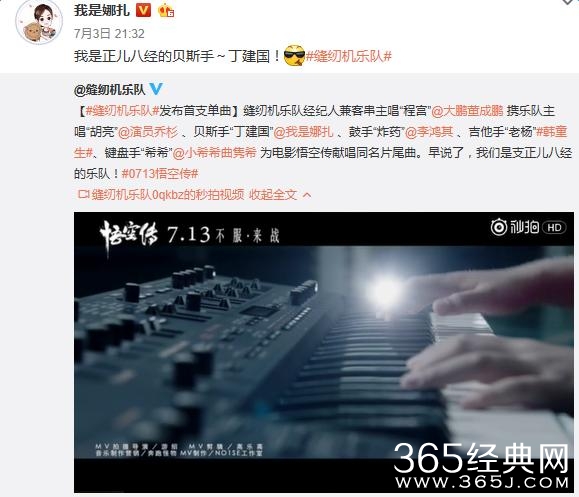Collapse the full post with 收起全文

pos(273,194)
